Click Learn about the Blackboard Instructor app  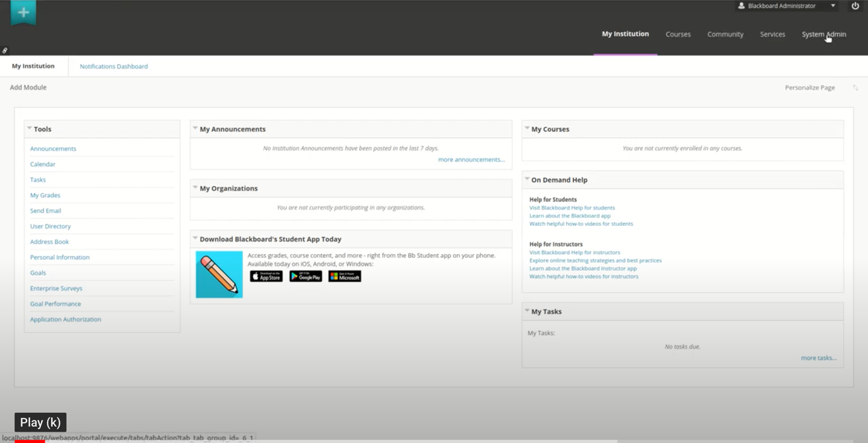tap(583, 268)
